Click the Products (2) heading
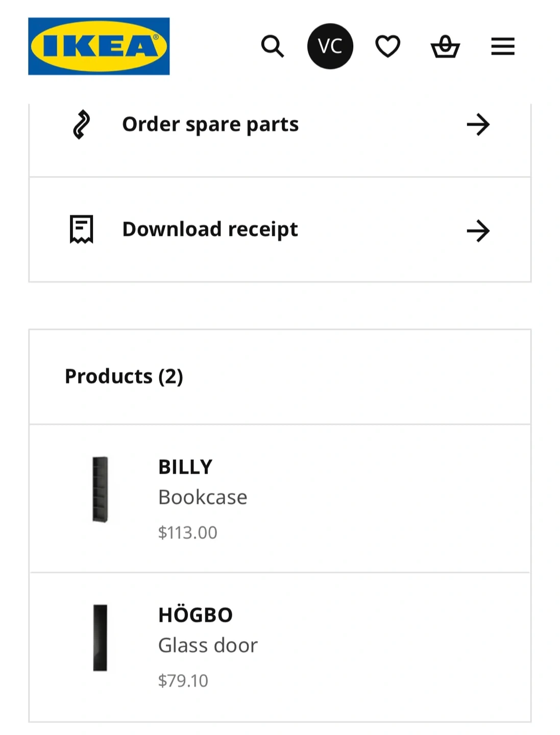 click(x=124, y=376)
